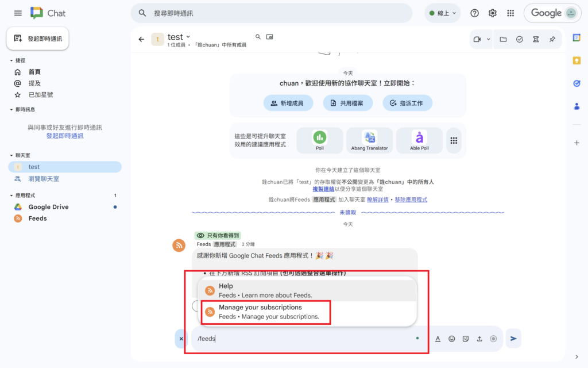This screenshot has height=368, width=588.
Task: Open the main menu hamburger icon
Action: pos(18,13)
